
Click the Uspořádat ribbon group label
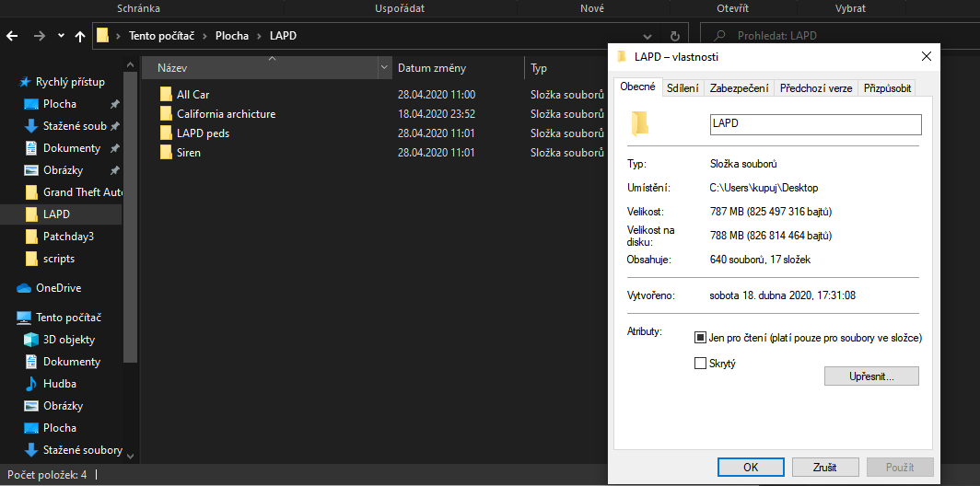point(400,8)
